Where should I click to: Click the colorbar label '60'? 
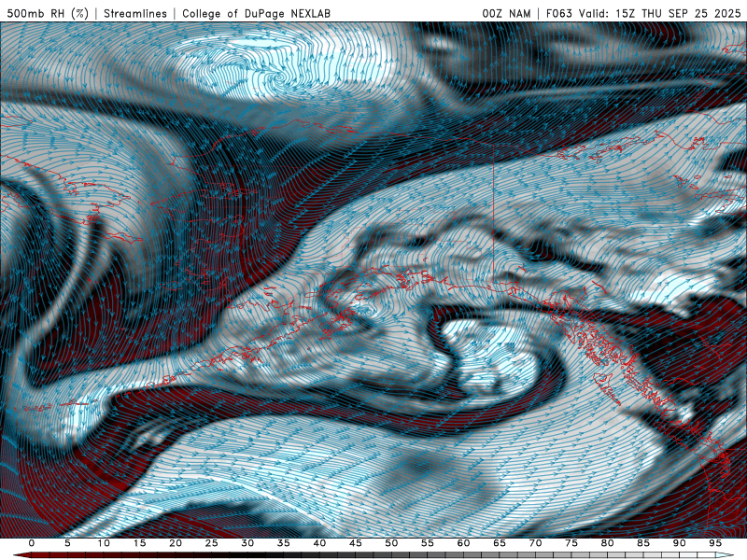point(463,543)
